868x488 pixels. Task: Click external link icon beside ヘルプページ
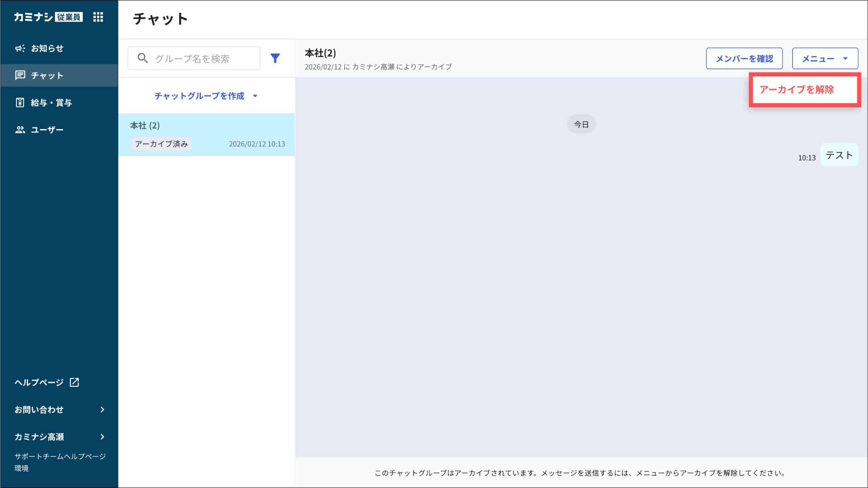coord(75,382)
